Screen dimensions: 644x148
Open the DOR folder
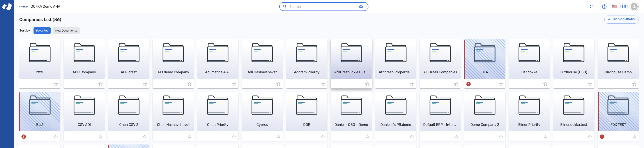tap(307, 112)
